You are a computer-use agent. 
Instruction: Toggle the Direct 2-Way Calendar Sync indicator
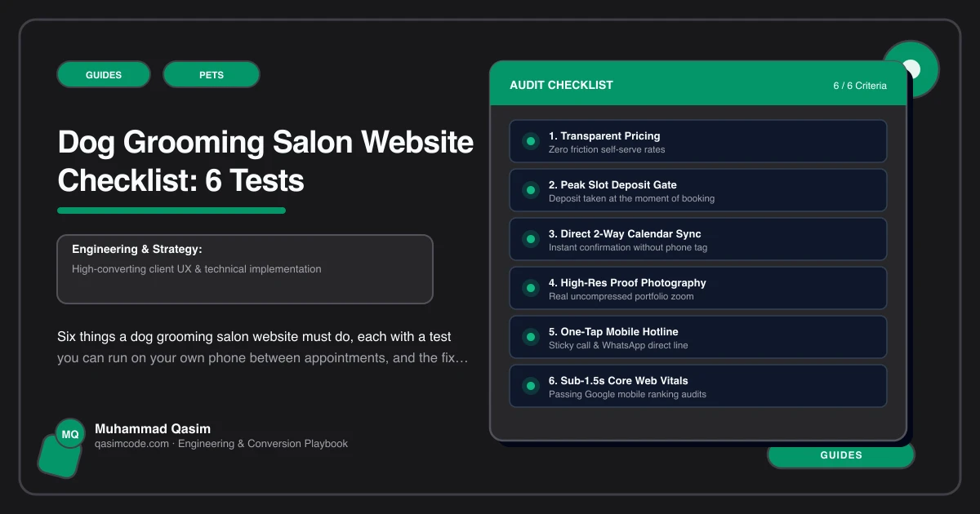point(530,239)
